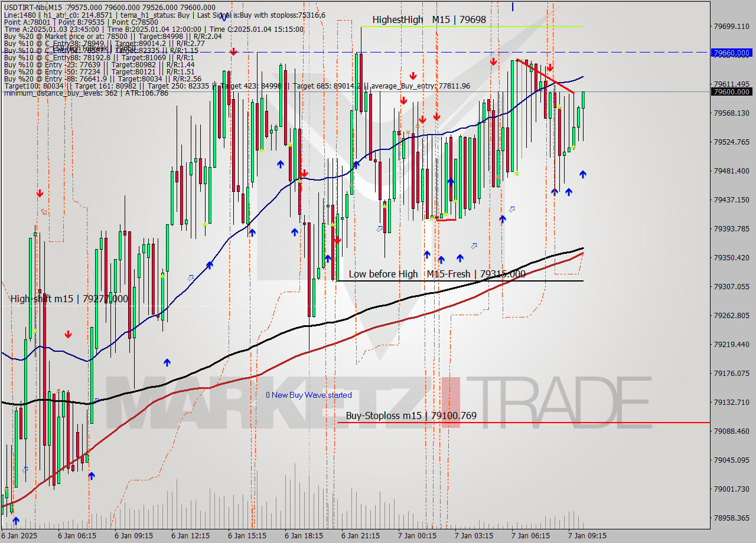Select the 'Low before High M15-Fresh | 79315.000' label
Viewport: 756px width, 543px height.
(x=436, y=274)
